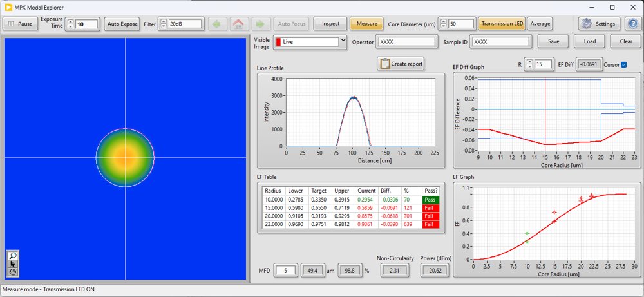
Task: Click the Pass? column header in EF Table
Action: tap(430, 191)
